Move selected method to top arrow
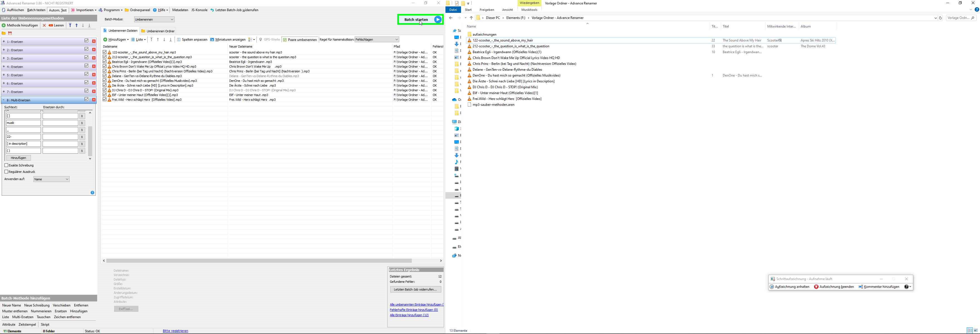 pos(70,26)
